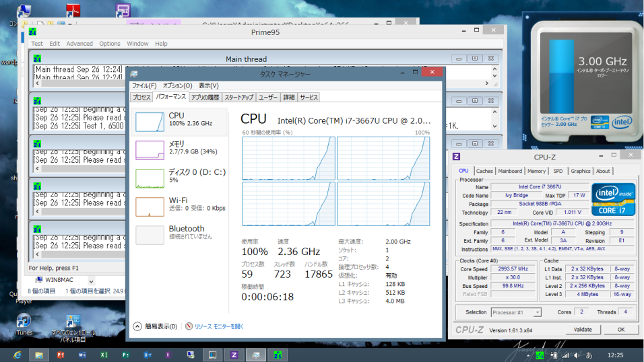Click the Intel Core i7 logo in CPU-Z
The height and width of the screenshot is (362, 644).
coord(613,199)
